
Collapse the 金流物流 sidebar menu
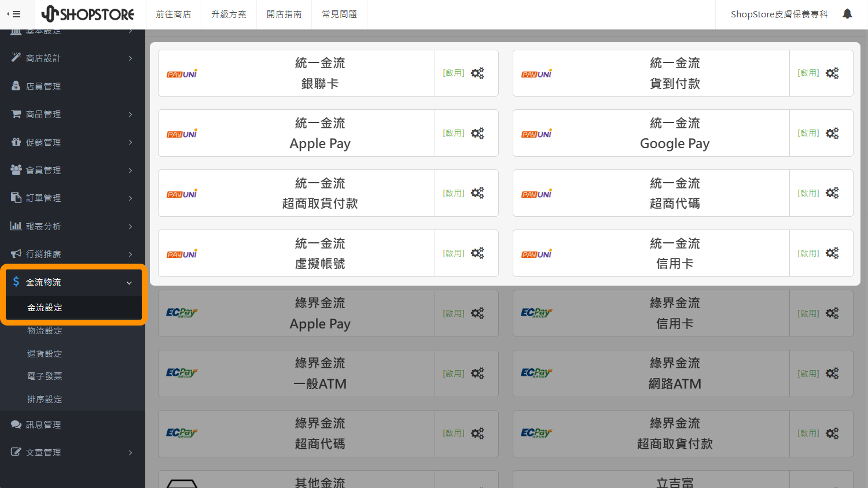click(72, 282)
